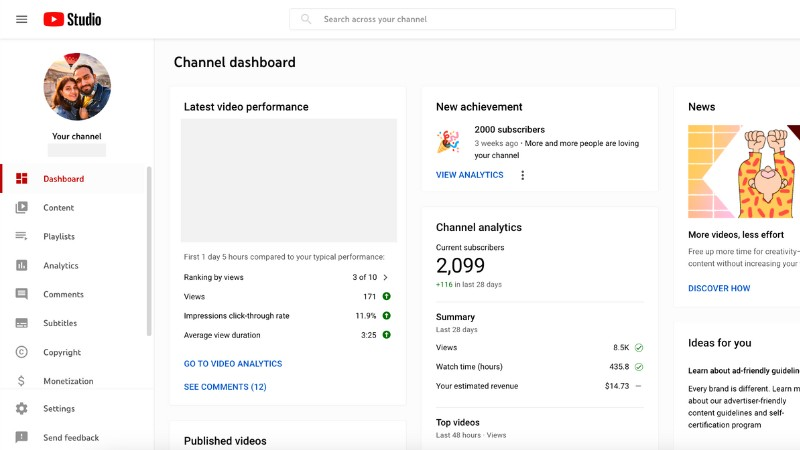
Task: Click the search across your channel field
Action: tap(490, 19)
